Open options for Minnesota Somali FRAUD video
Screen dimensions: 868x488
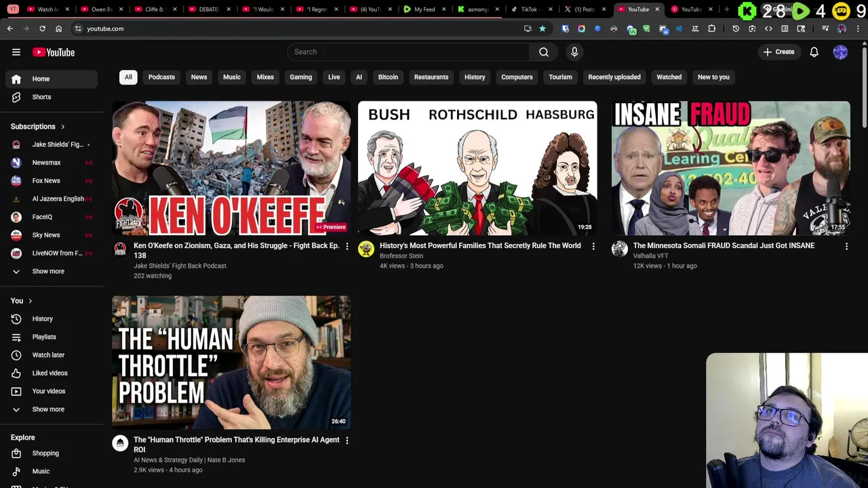846,247
